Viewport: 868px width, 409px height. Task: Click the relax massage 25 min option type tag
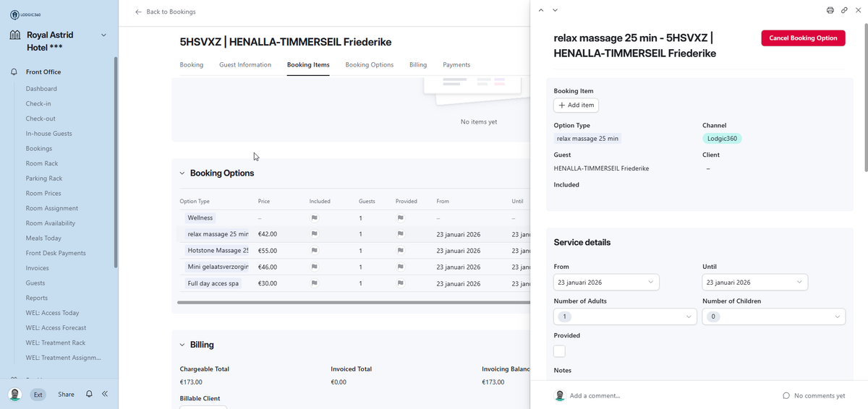pyautogui.click(x=217, y=234)
